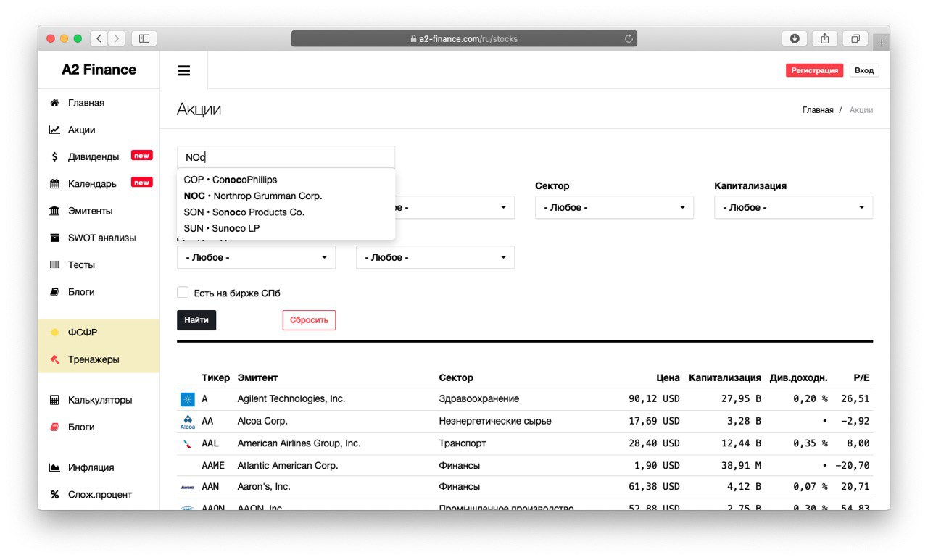Open the Главная sidebar item
The height and width of the screenshot is (560, 928).
point(99,103)
